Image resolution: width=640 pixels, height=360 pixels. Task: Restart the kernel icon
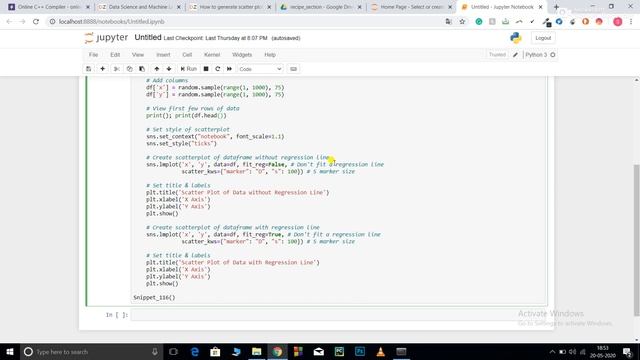pyautogui.click(x=218, y=69)
